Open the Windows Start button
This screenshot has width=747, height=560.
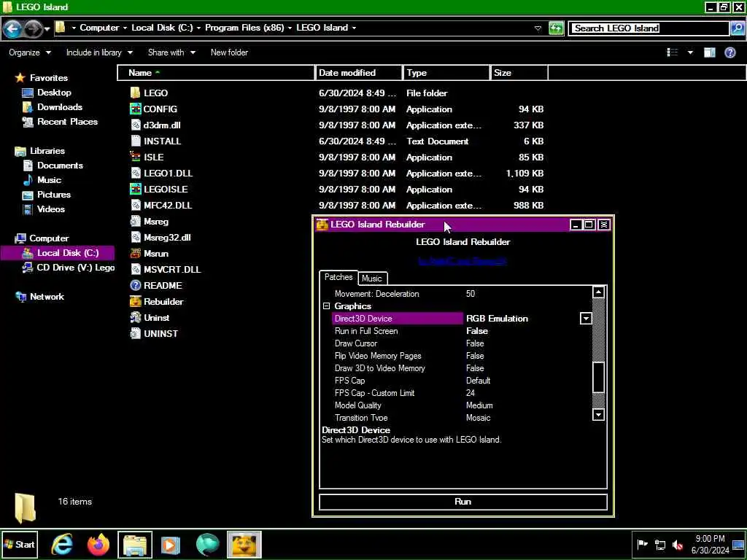pyautogui.click(x=19, y=544)
